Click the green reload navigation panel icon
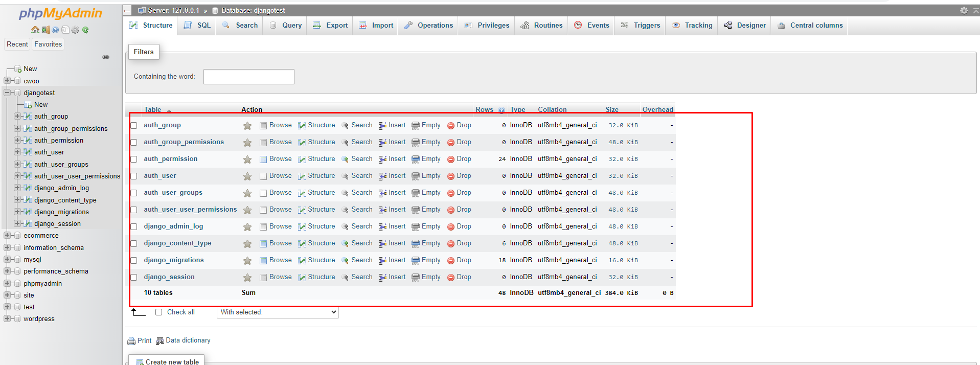980x365 pixels. click(x=85, y=30)
